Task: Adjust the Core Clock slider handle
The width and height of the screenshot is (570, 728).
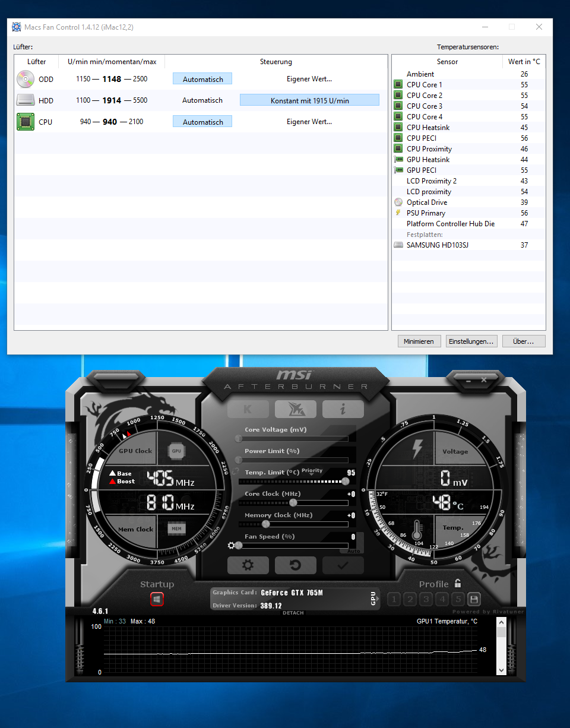Action: (x=293, y=503)
